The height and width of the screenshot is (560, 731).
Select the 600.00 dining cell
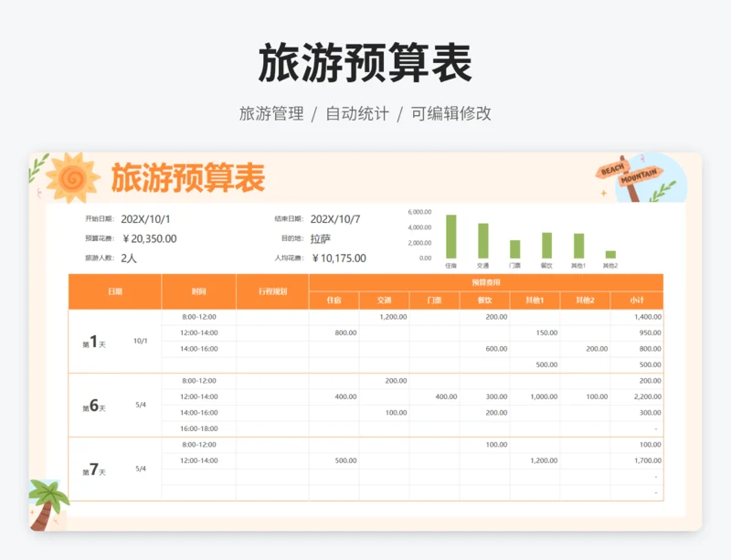(485, 349)
